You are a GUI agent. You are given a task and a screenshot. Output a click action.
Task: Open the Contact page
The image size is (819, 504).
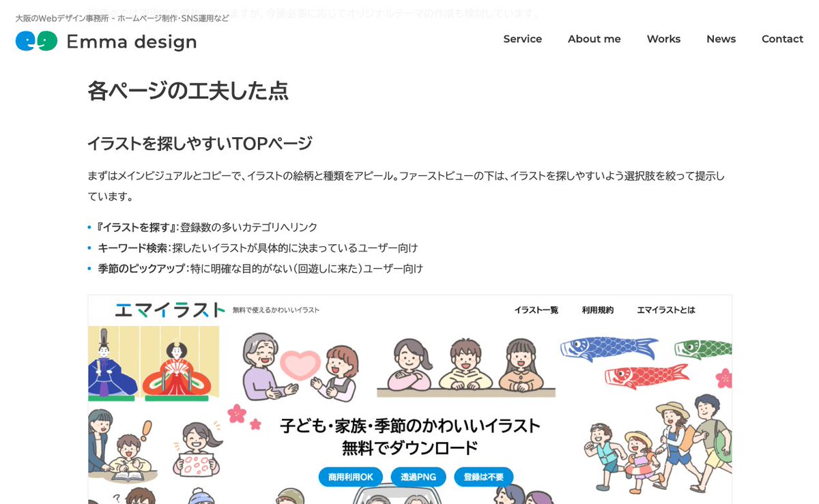(782, 39)
